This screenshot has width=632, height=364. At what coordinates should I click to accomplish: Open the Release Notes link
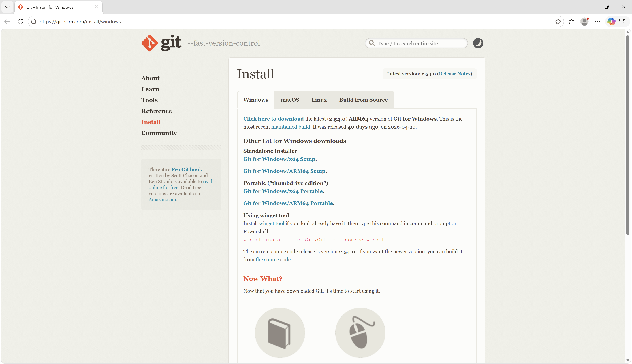point(454,74)
